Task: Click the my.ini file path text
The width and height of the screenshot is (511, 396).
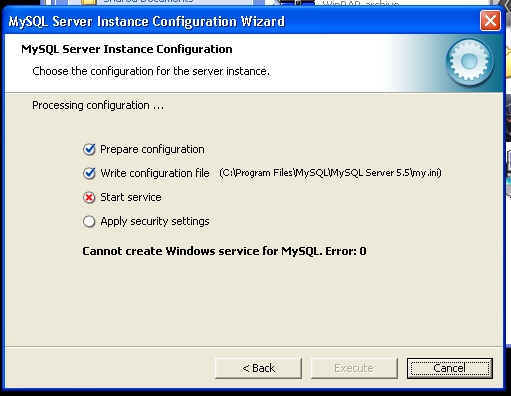Action: click(330, 173)
